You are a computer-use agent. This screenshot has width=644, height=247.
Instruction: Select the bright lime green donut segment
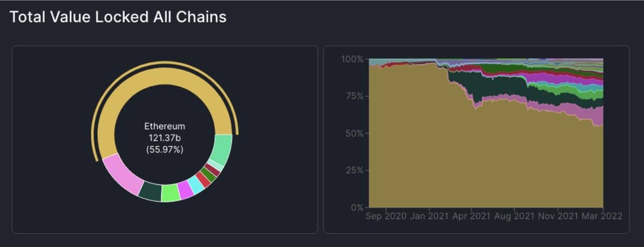click(170, 193)
